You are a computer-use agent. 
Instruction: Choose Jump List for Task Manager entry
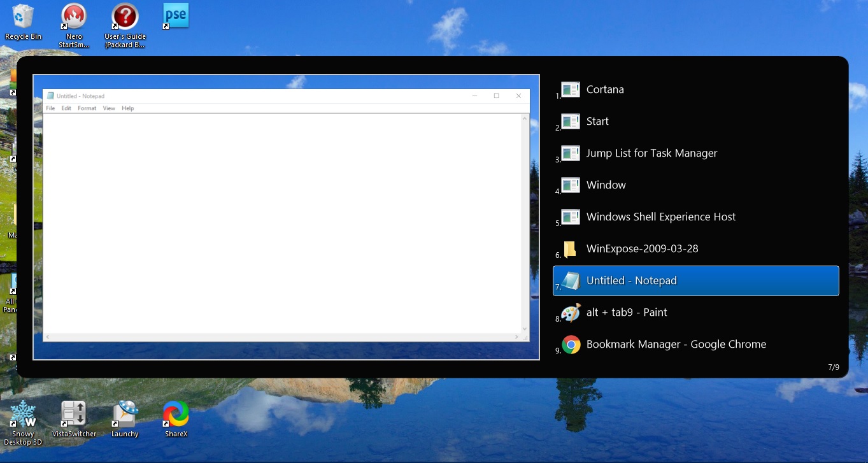[x=651, y=153]
